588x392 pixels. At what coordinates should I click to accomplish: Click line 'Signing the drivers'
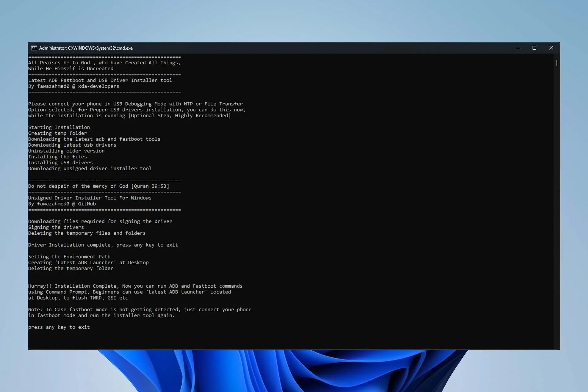pyautogui.click(x=56, y=227)
